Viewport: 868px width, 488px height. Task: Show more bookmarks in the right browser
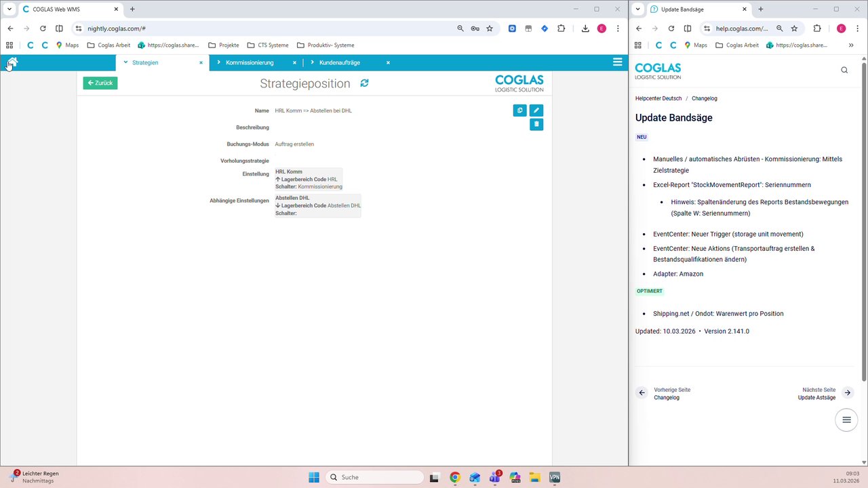coord(851,45)
